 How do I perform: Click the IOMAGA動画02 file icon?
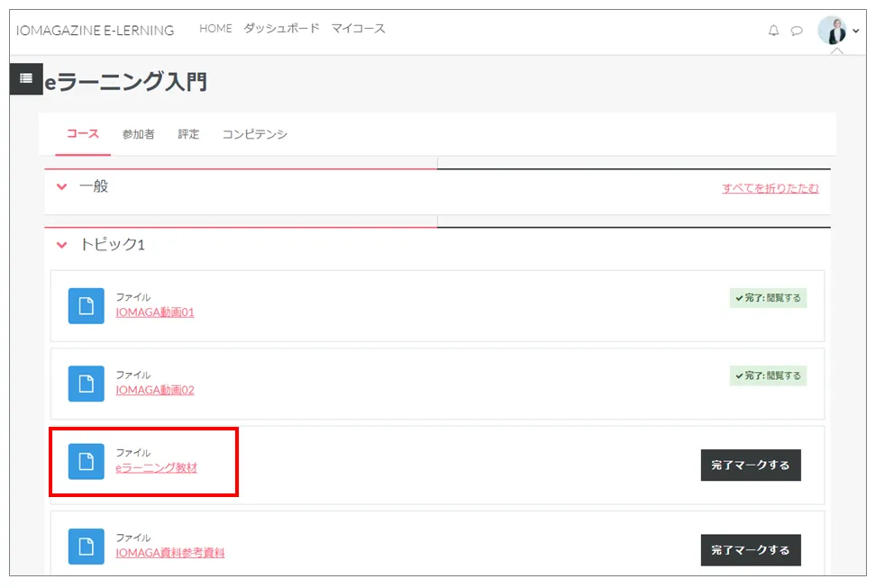pos(87,384)
